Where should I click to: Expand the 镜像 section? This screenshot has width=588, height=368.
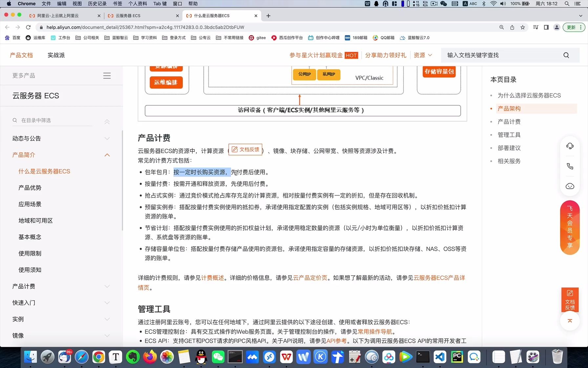[107, 336]
